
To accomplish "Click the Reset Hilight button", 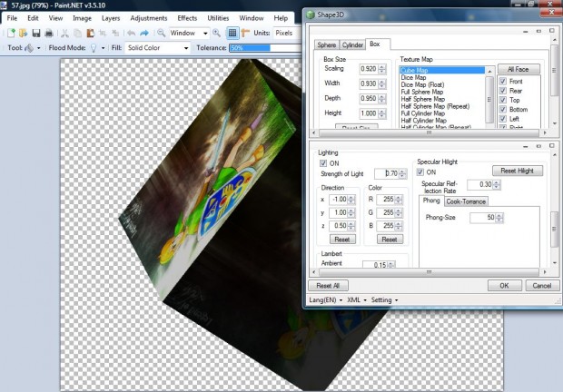I will [x=517, y=171].
